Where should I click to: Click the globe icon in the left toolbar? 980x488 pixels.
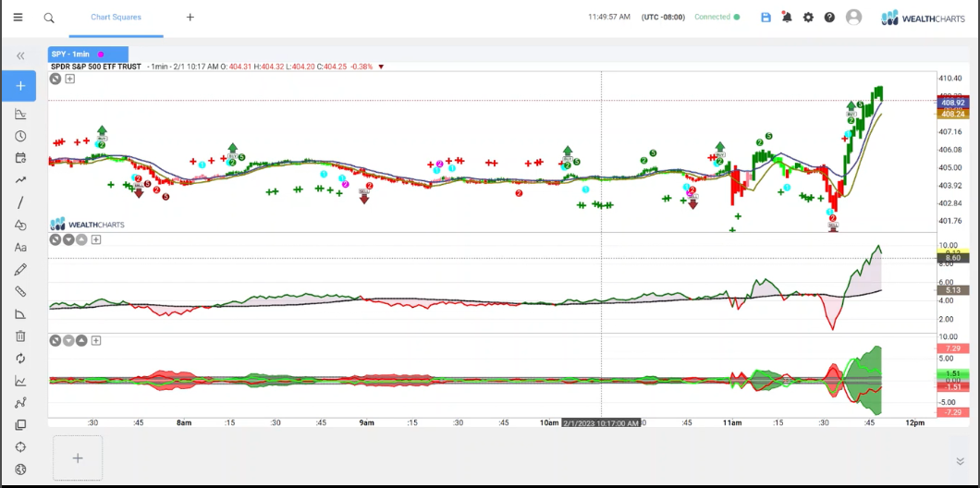(x=20, y=470)
